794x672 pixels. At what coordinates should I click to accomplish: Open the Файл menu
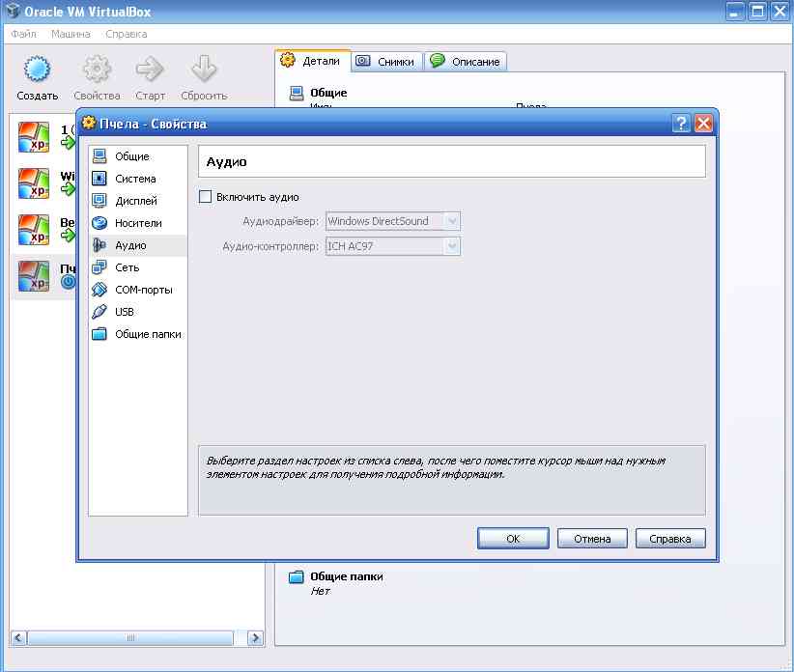(x=24, y=34)
